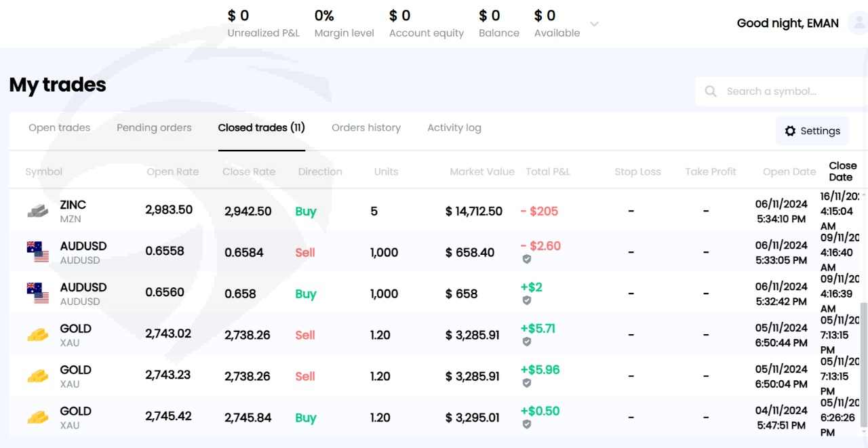Image resolution: width=868 pixels, height=448 pixels.
Task: Open the Settings button
Action: pos(812,131)
